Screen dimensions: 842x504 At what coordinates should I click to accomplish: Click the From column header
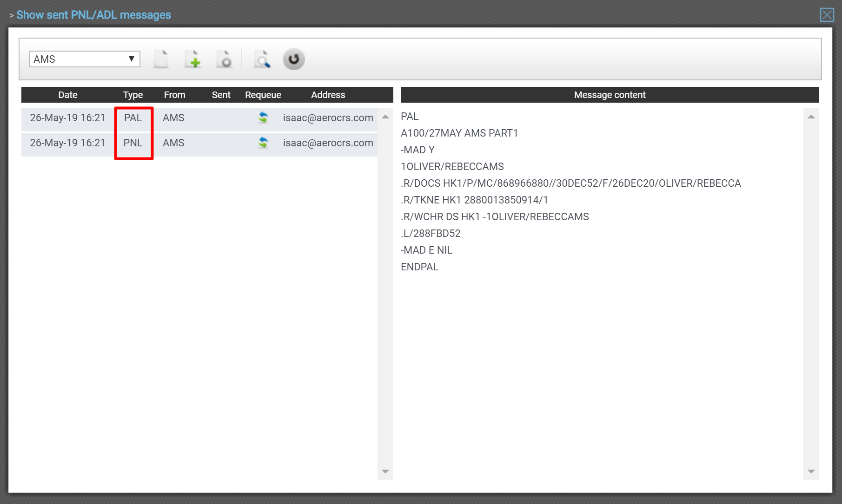coord(175,95)
